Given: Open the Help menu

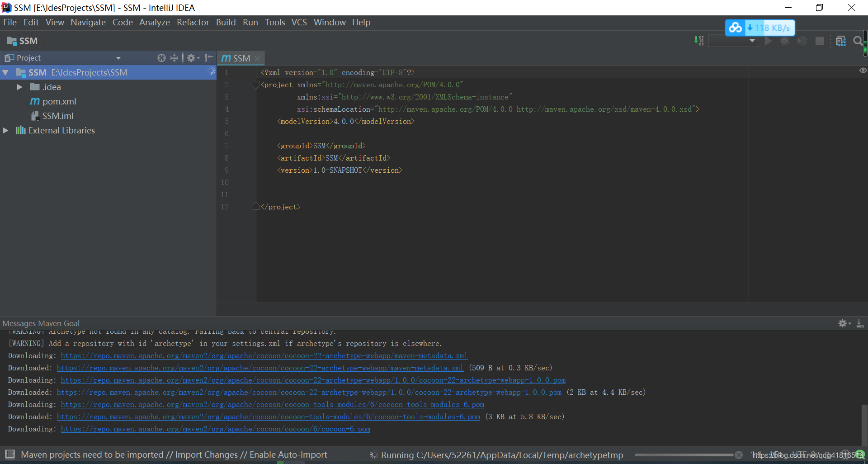Looking at the screenshot, I should click(361, 22).
